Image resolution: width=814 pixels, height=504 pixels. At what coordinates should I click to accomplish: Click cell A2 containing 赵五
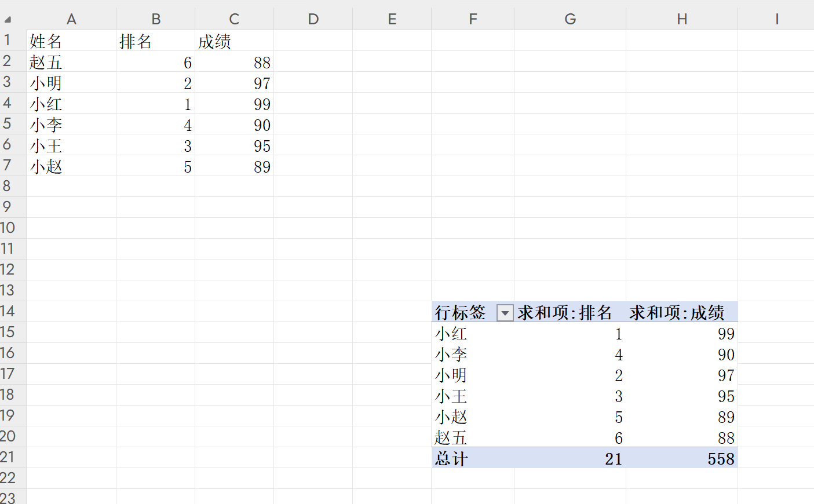(x=71, y=62)
